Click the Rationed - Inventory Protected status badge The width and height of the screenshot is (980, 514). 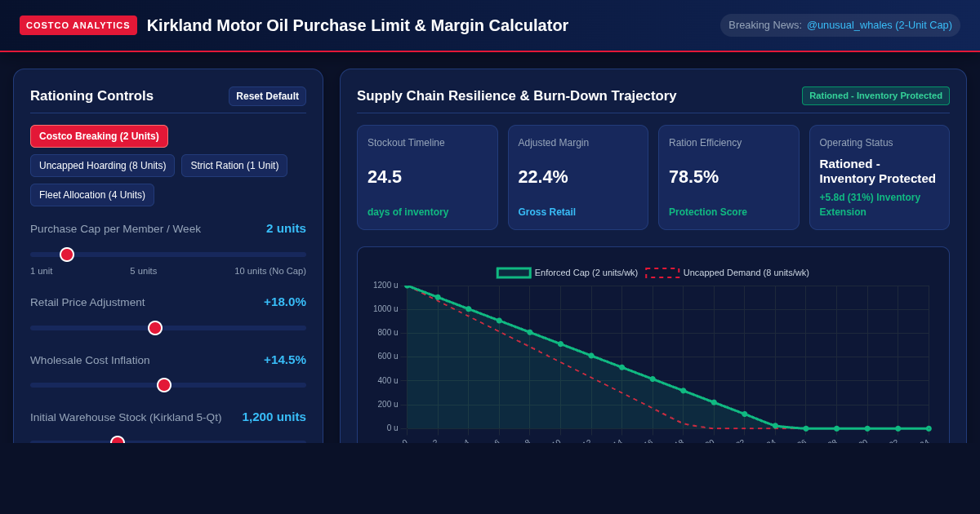tap(875, 95)
